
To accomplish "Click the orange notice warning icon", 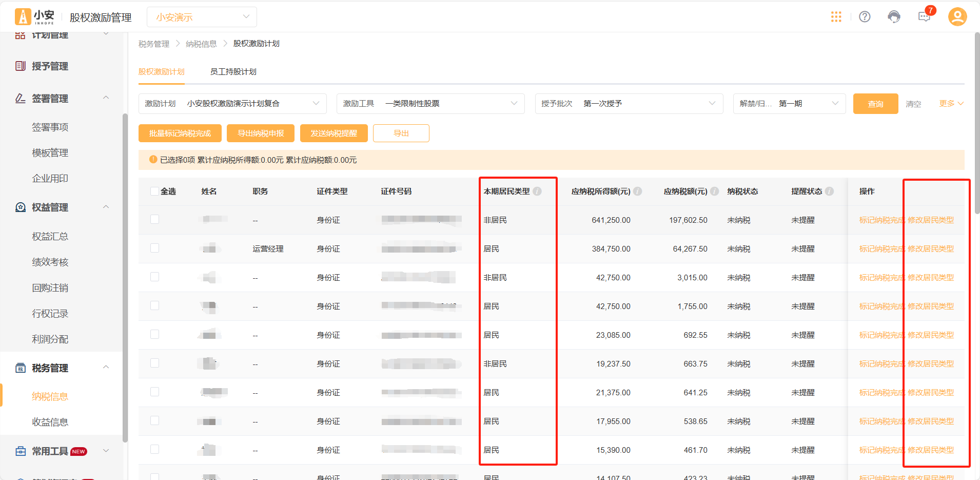I will point(153,160).
